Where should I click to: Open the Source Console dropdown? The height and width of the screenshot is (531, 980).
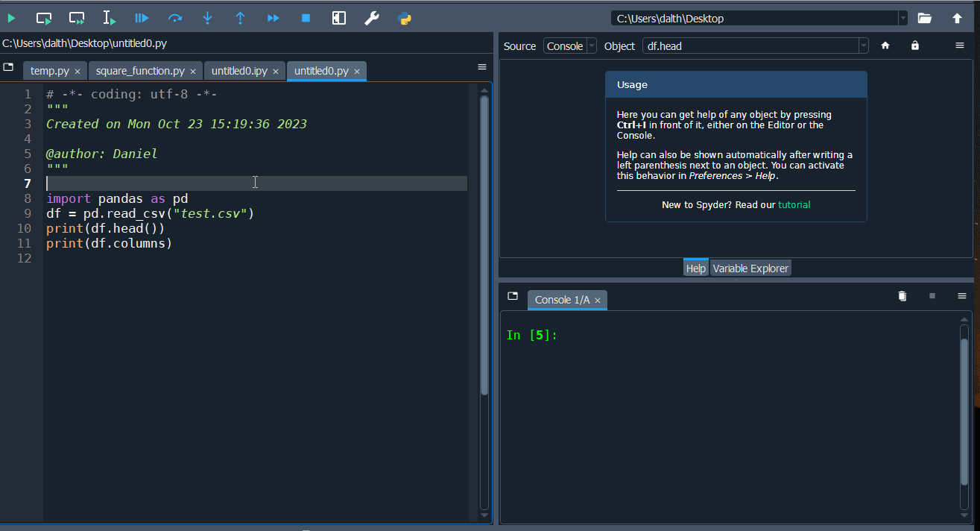[x=570, y=45]
